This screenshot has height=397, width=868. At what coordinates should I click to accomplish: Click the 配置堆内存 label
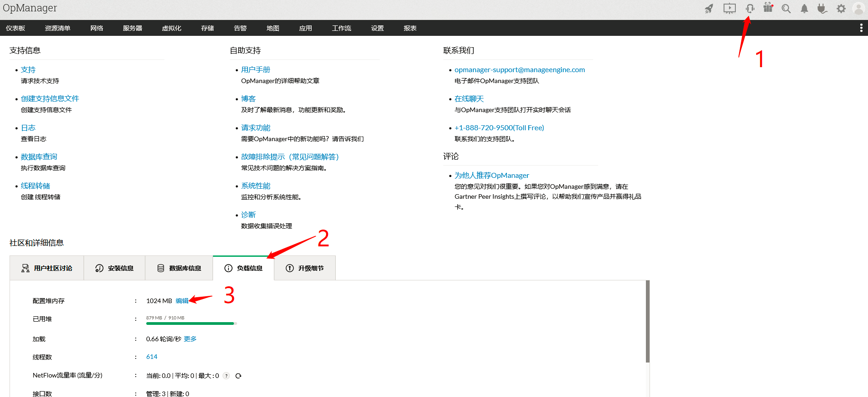pos(49,301)
